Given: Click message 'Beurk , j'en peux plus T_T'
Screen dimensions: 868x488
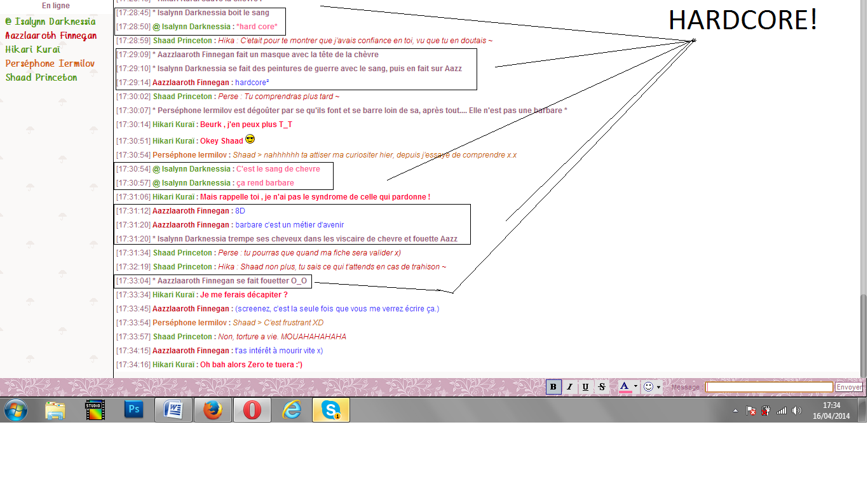Looking at the screenshot, I should click(246, 125).
